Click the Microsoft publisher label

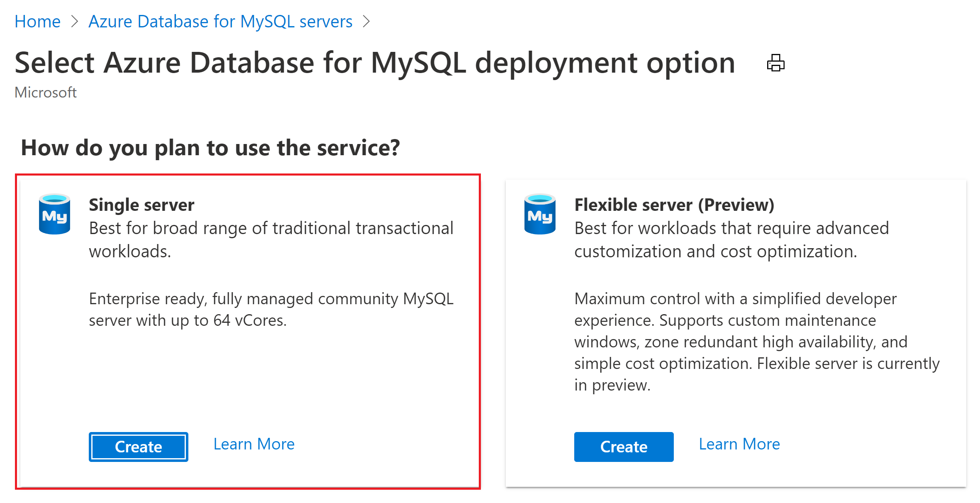pos(46,93)
